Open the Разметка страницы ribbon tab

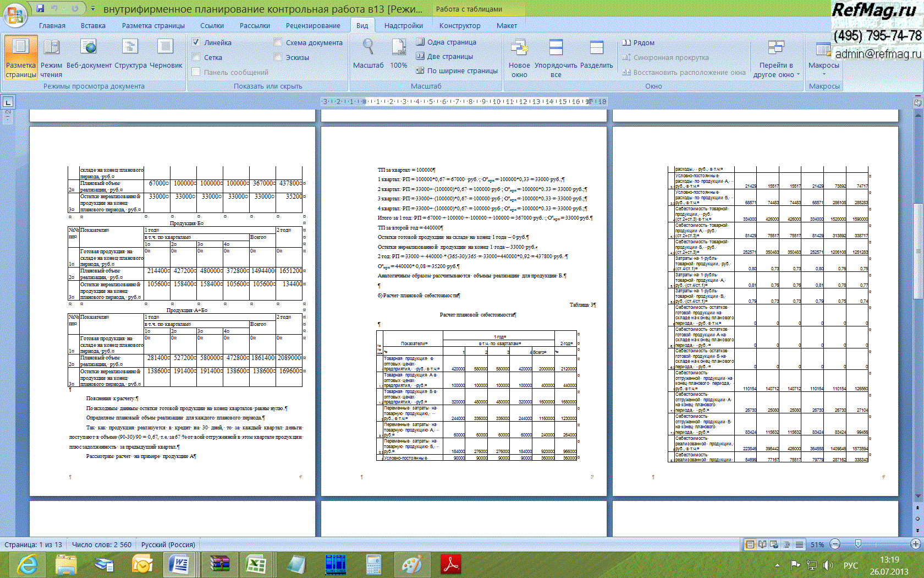tap(153, 25)
